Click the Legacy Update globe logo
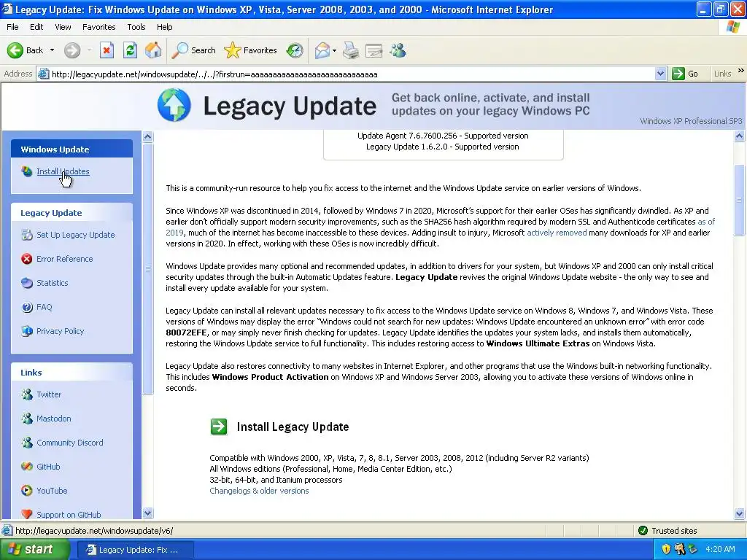 click(x=174, y=105)
